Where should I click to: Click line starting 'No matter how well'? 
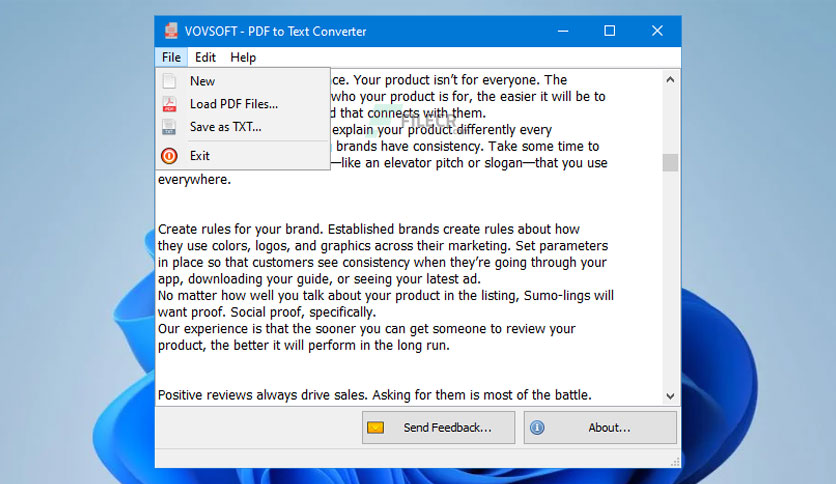385,296
